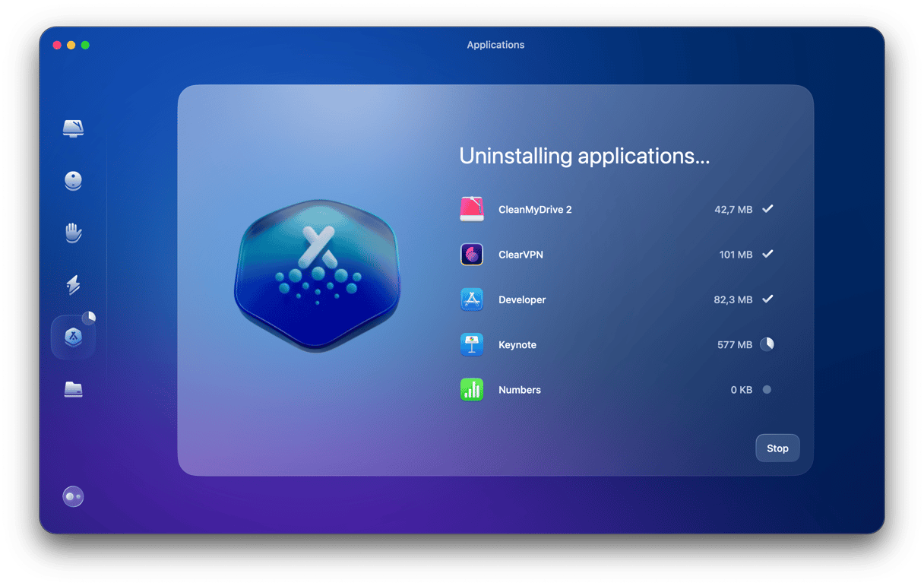
Task: Click the checkmark beside Developer 82,3 MB
Action: point(767,299)
